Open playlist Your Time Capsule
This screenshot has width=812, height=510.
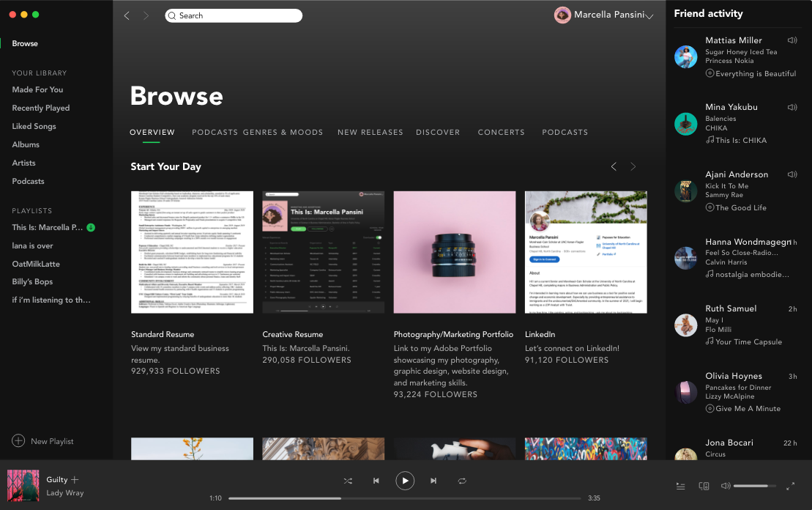pyautogui.click(x=748, y=341)
